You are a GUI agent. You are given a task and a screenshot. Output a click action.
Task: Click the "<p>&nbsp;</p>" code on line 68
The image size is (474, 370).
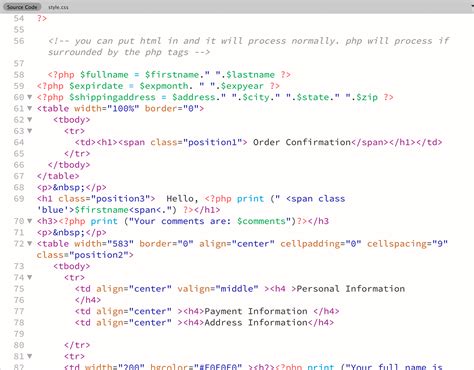point(72,187)
